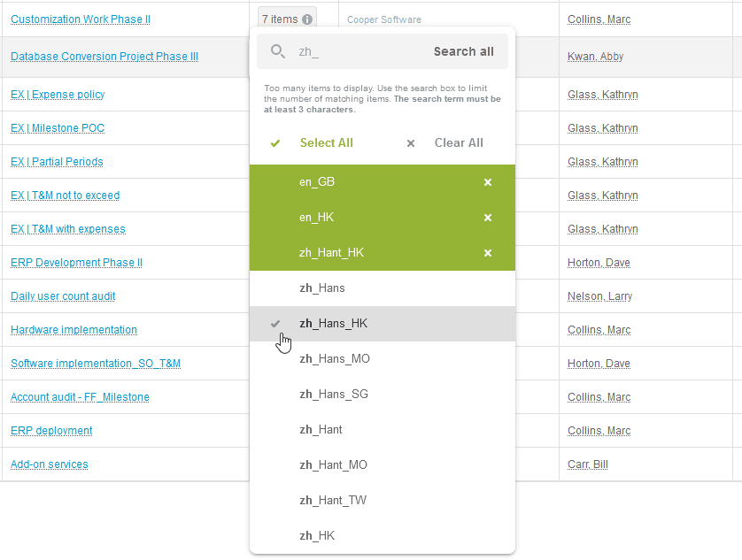
Task: Click the magnifier search icon
Action: [278, 51]
